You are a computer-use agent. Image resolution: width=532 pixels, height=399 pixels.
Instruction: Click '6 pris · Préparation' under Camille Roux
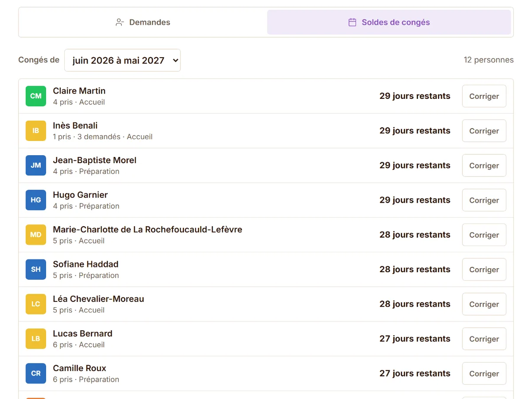pyautogui.click(x=86, y=379)
